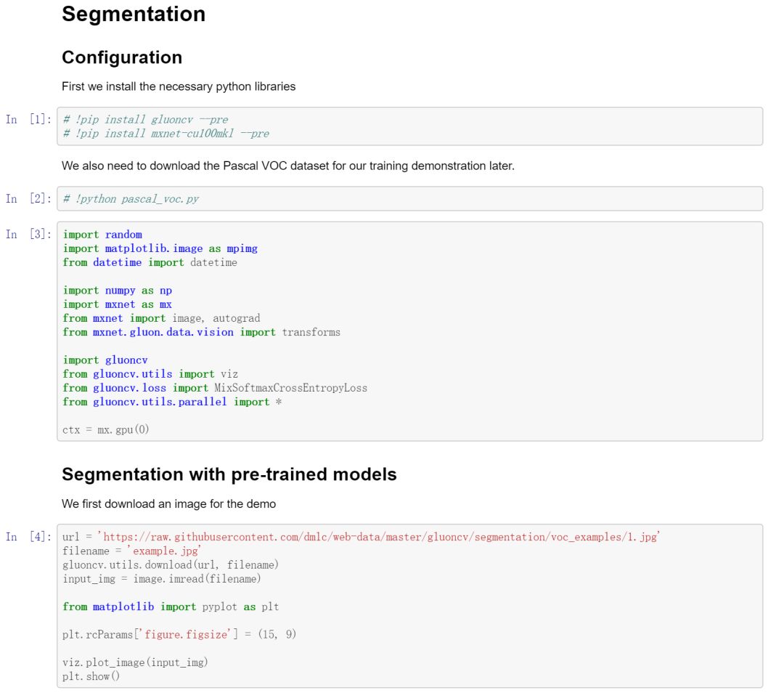784x693 pixels.
Task: Select the In [3] cell prompt
Action: point(29,235)
